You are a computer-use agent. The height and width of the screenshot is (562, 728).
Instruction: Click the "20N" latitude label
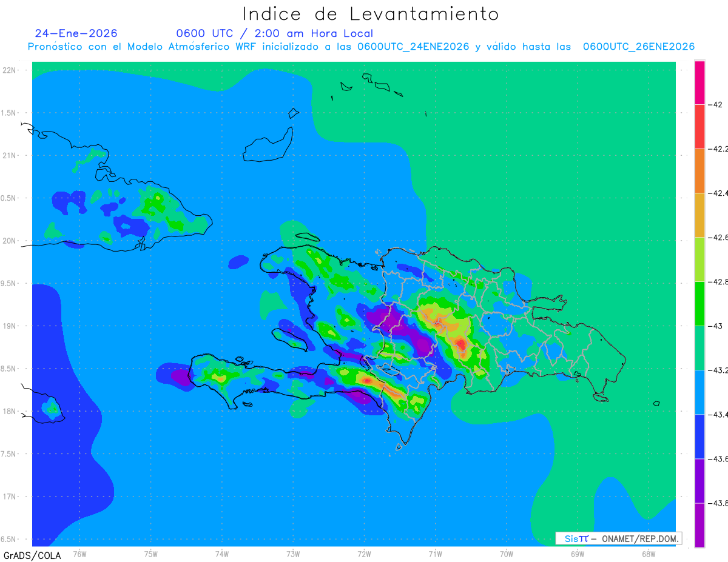(10, 241)
